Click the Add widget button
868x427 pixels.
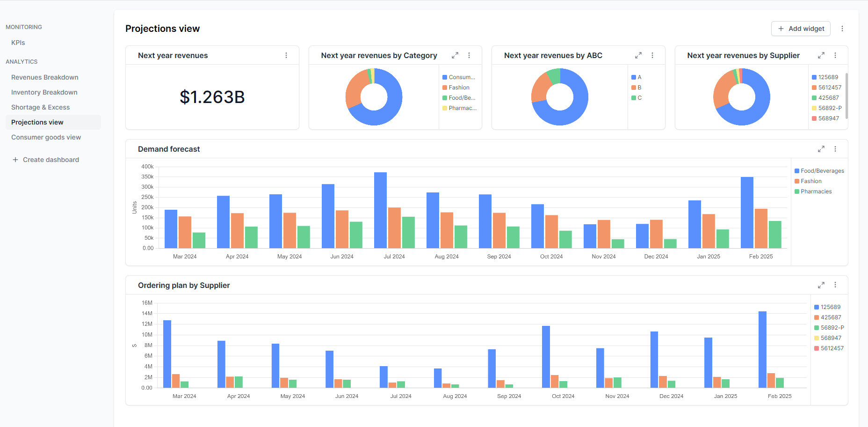click(801, 29)
